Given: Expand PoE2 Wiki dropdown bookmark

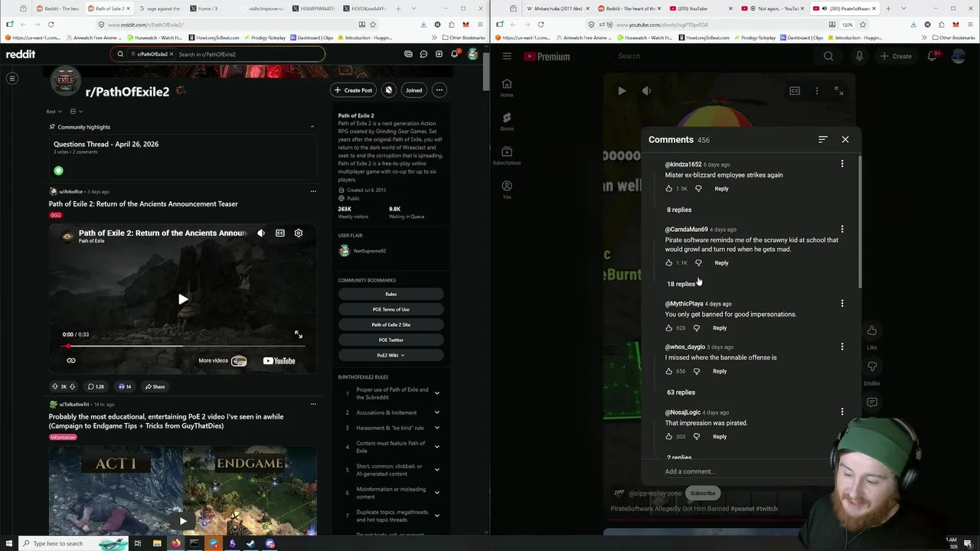Looking at the screenshot, I should 391,355.
